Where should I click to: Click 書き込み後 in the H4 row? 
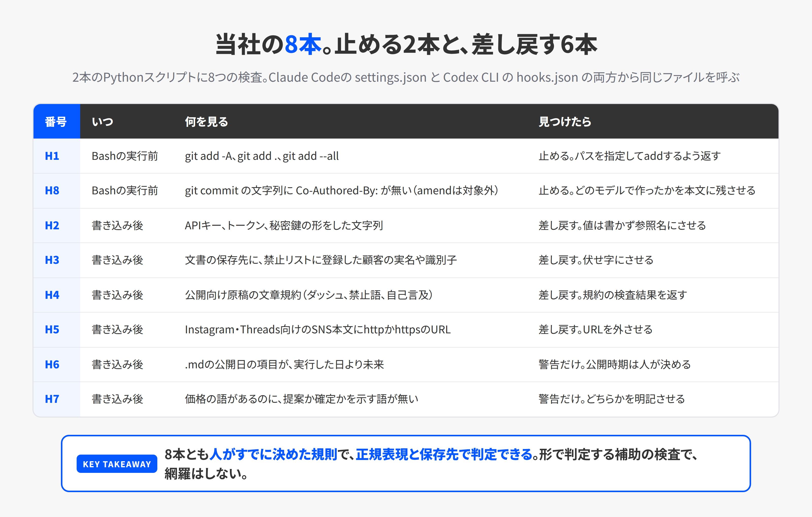tap(117, 295)
